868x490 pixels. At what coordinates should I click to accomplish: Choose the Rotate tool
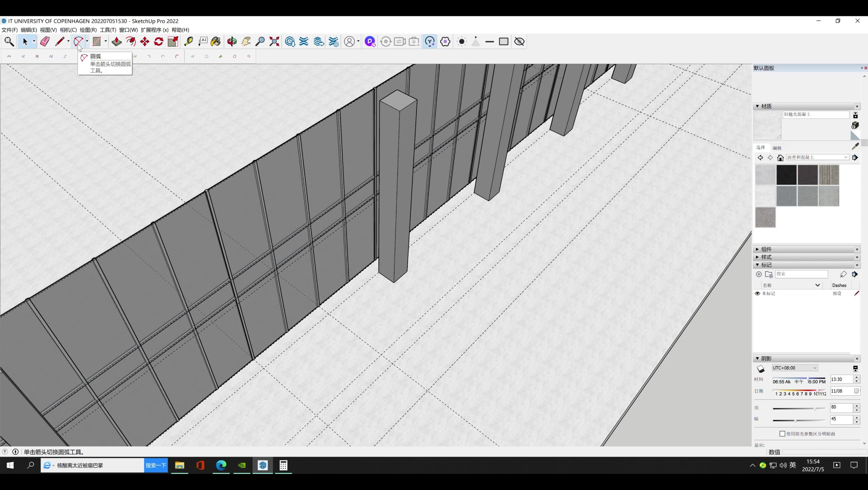(158, 42)
